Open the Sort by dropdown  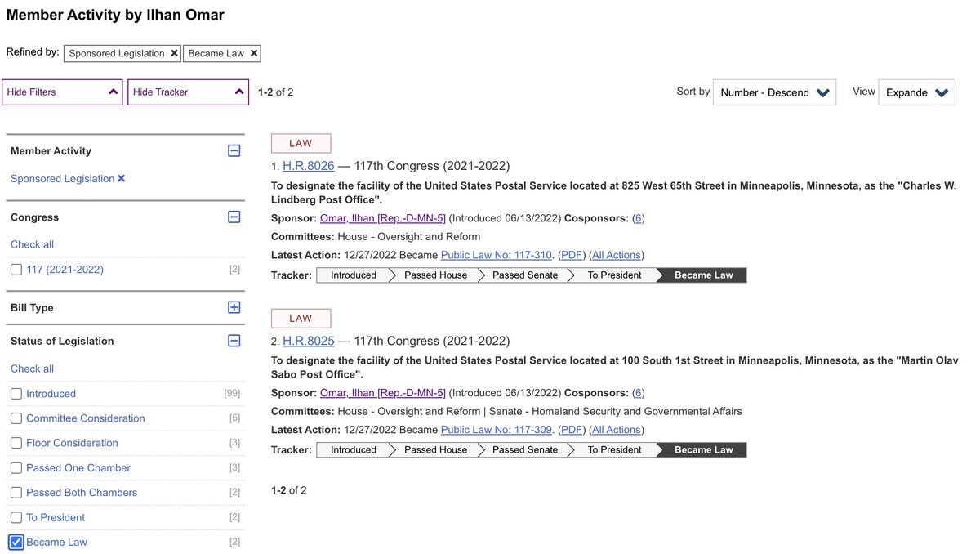coord(773,92)
